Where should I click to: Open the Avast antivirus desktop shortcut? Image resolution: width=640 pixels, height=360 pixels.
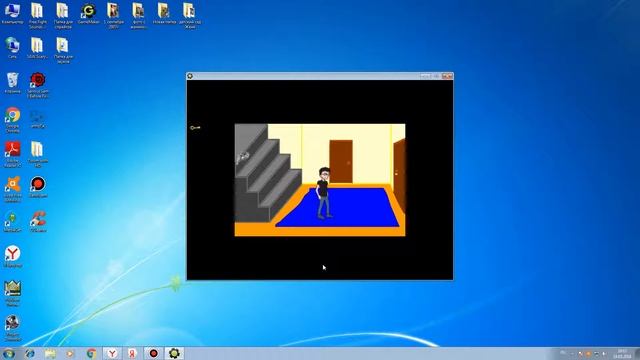tap(12, 189)
